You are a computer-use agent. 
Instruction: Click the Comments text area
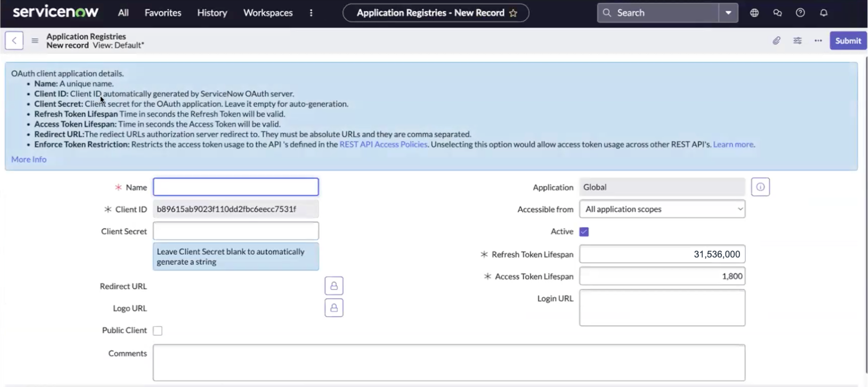[449, 363]
